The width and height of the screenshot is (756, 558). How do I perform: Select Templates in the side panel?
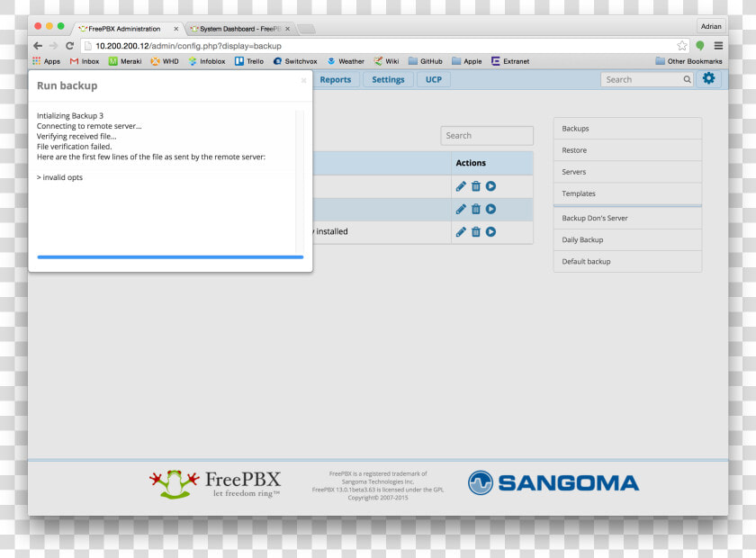click(x=627, y=193)
